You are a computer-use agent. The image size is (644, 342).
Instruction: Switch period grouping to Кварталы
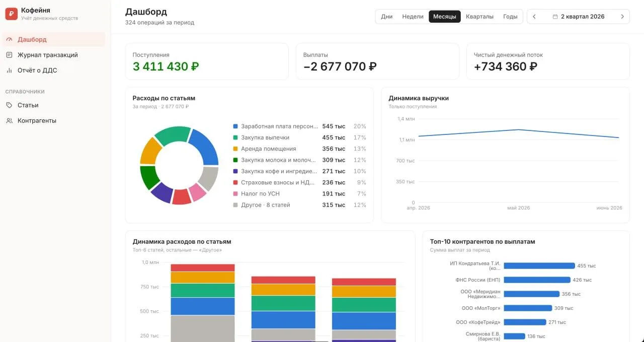(479, 17)
